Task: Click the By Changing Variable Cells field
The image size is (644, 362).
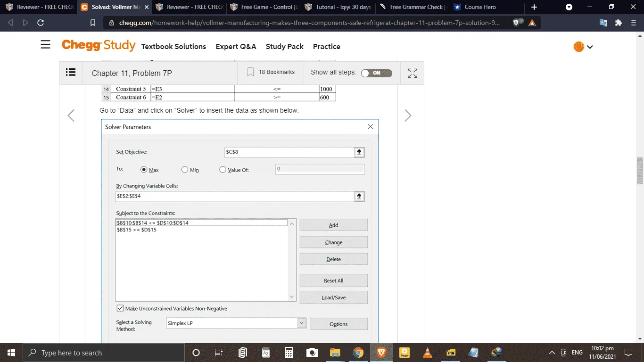Action: point(235,196)
